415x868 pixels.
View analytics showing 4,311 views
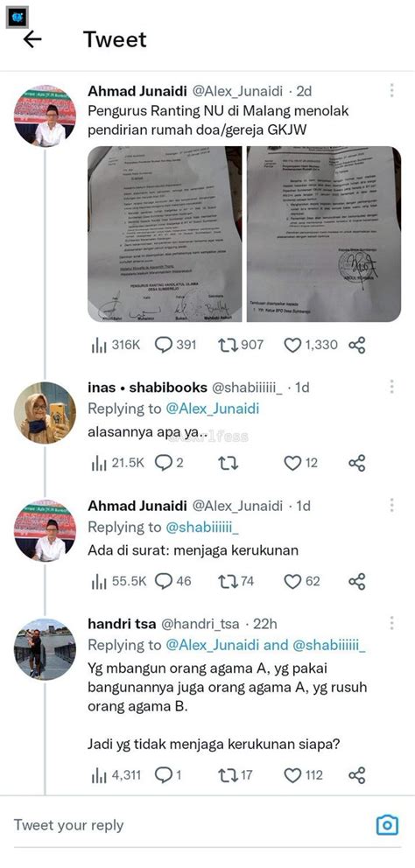114,775
